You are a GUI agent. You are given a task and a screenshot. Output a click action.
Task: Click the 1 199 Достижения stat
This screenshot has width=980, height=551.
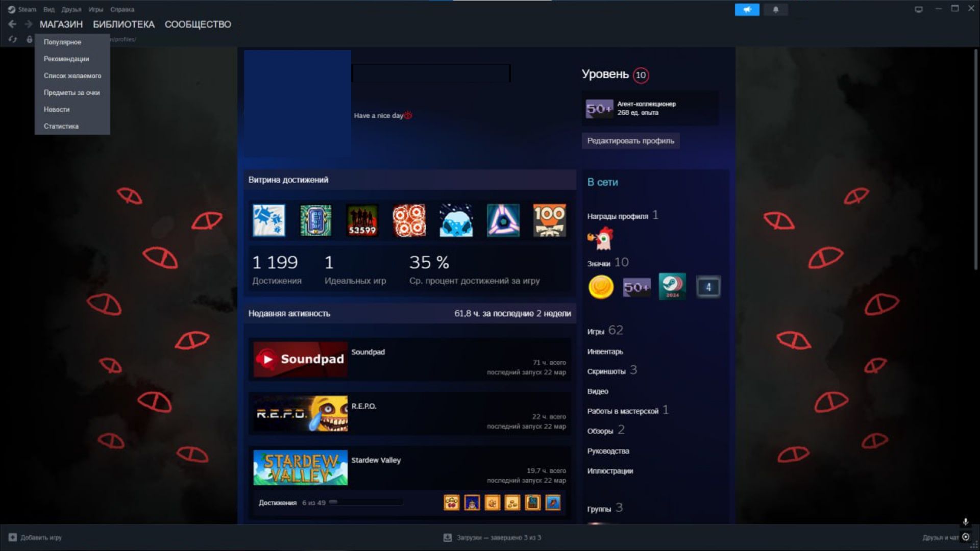[277, 270]
